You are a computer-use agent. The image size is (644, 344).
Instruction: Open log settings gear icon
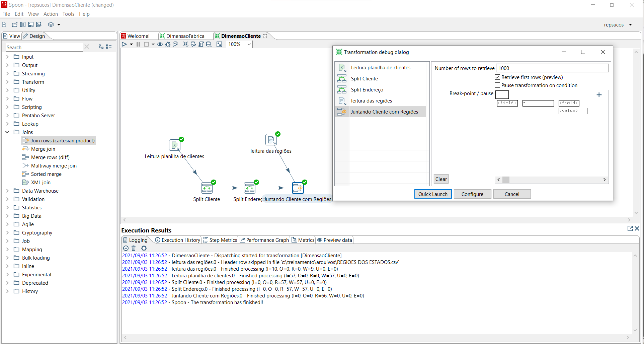point(144,248)
